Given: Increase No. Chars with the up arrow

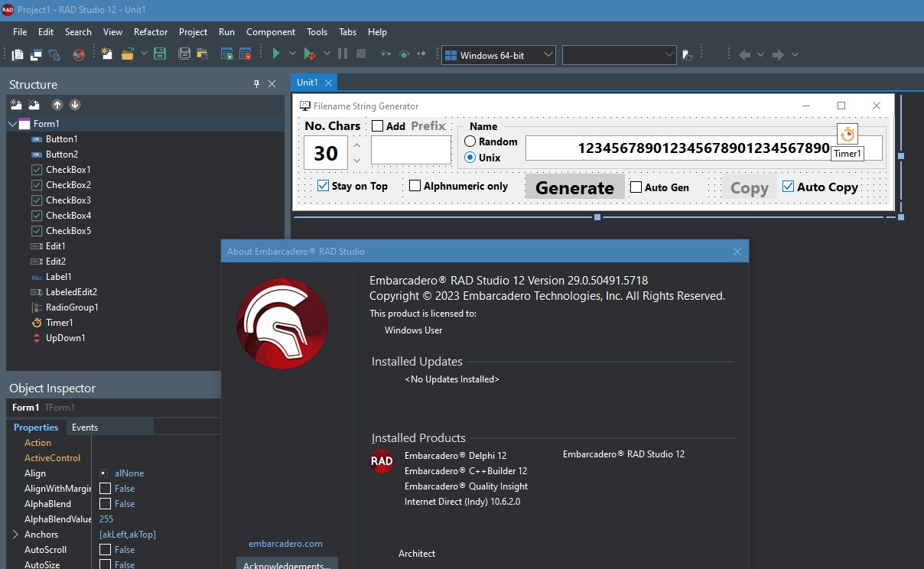Looking at the screenshot, I should coord(356,144).
